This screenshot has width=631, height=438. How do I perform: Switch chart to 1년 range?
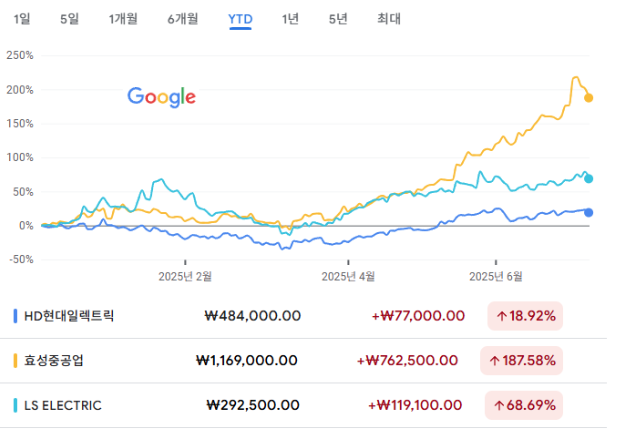(x=290, y=19)
